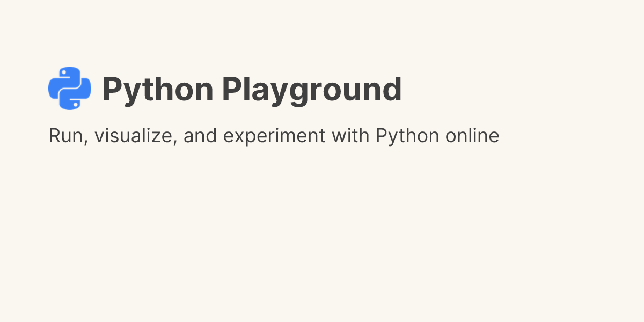Click the word "Python" in the bold title

158,90
